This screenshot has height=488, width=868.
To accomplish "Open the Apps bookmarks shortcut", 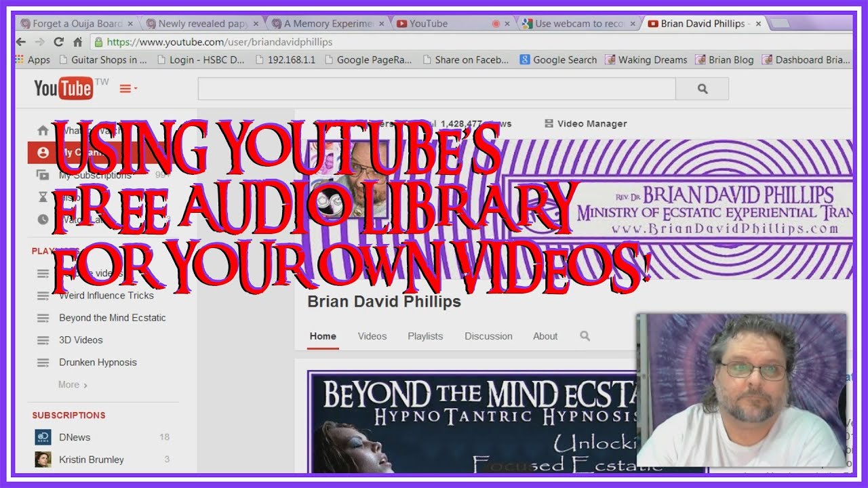I will click(x=33, y=60).
